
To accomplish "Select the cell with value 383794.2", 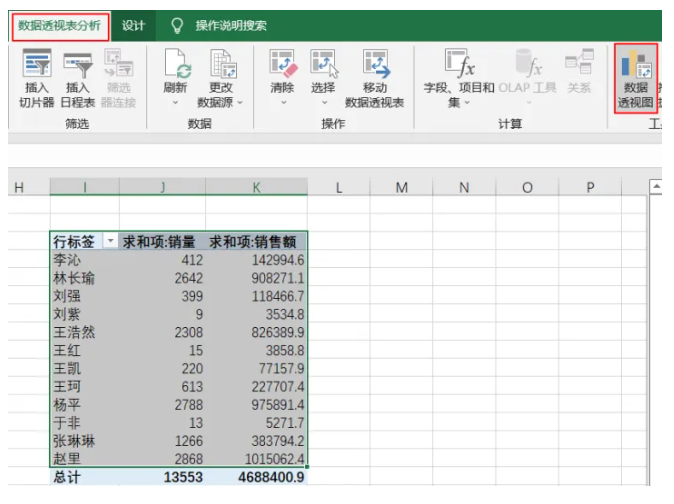I will (x=257, y=441).
